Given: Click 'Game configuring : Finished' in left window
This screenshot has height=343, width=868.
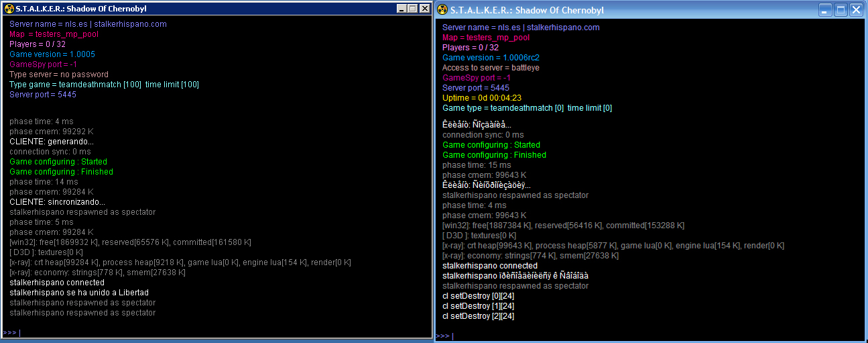Looking at the screenshot, I should [x=61, y=172].
